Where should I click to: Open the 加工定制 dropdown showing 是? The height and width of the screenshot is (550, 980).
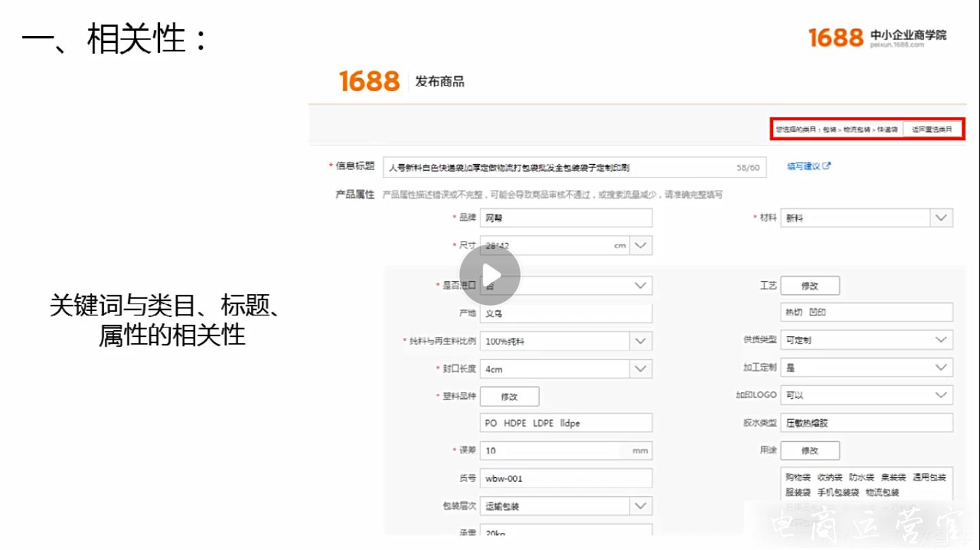click(x=866, y=368)
